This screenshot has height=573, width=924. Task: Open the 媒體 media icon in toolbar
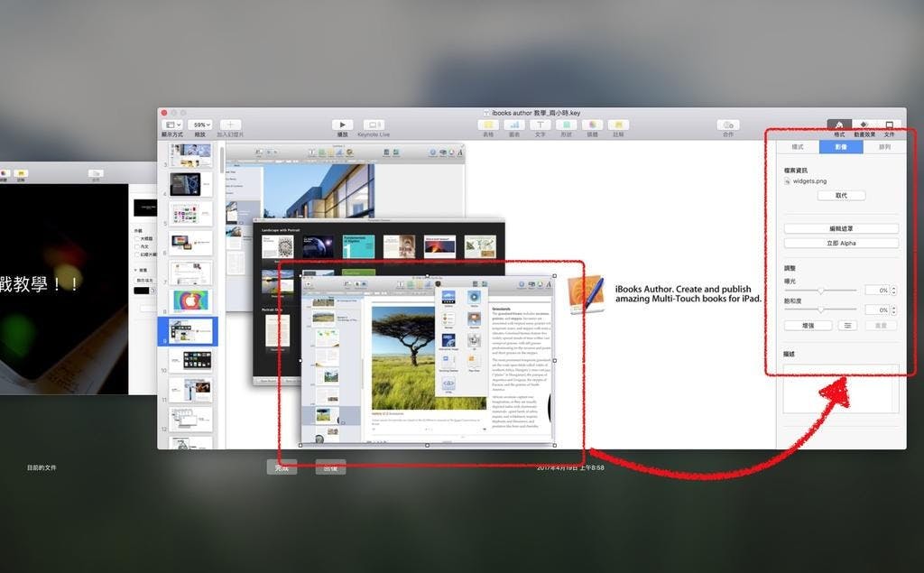[x=592, y=125]
